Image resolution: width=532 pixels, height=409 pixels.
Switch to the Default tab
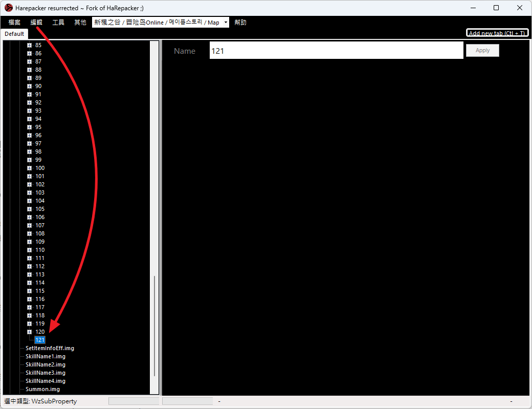pos(14,34)
